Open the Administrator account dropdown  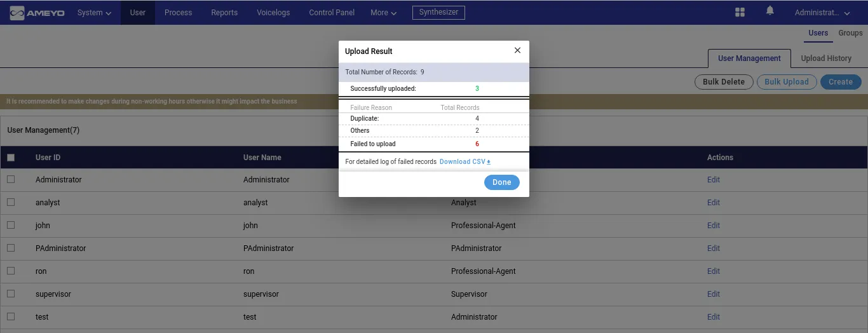pos(822,13)
